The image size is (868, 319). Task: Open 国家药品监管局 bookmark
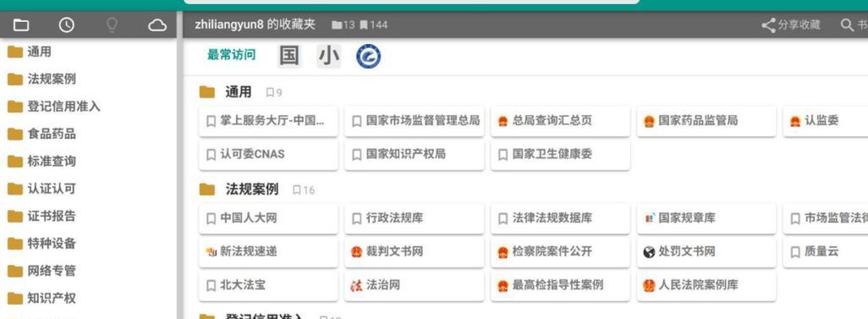pos(706,121)
